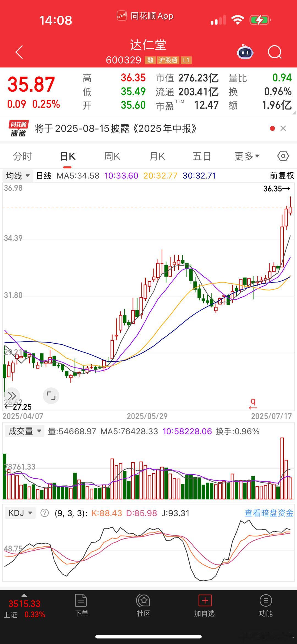
Task: Tap the 额 1.96亿 amount value
Action: 277,105
